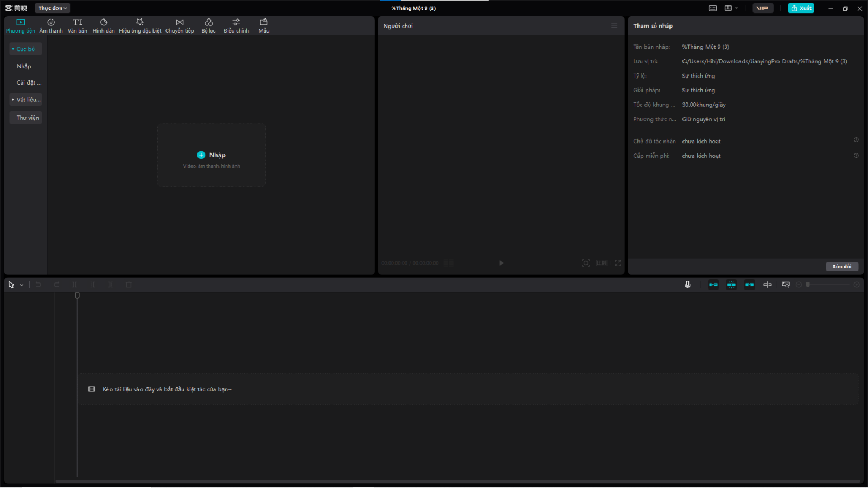
Task: Open the Mẫu templates tab
Action: [x=264, y=25]
